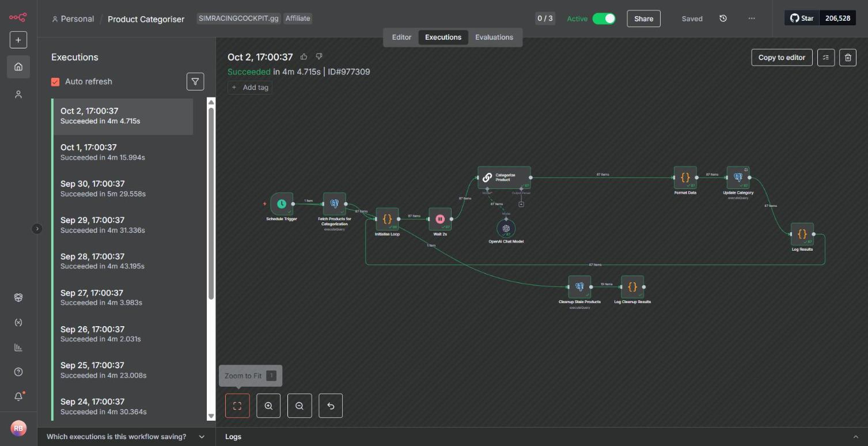The height and width of the screenshot is (446, 868).
Task: Click the thumbs up rating icon
Action: tap(304, 56)
